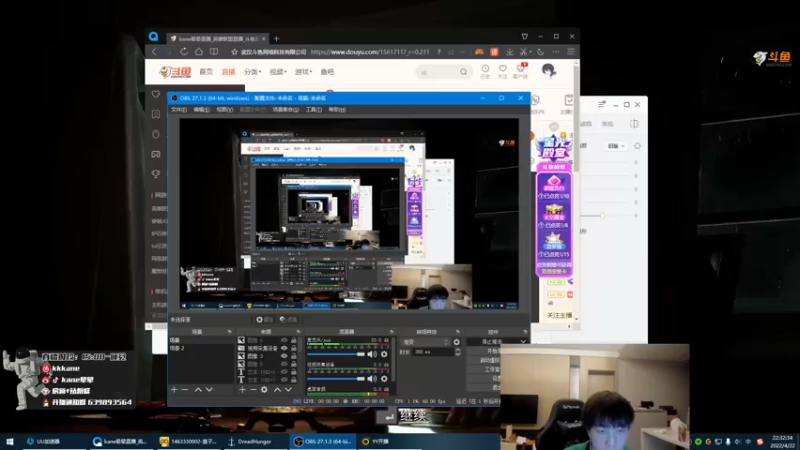Image resolution: width=800 pixels, height=450 pixels.
Task: Go to Douyu 直播 link
Action: (229, 72)
